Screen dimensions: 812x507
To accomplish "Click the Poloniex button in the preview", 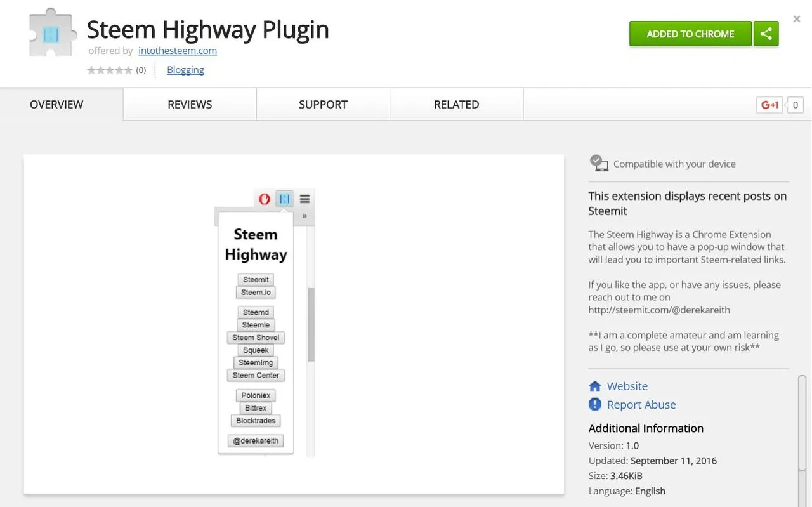I will [x=256, y=395].
